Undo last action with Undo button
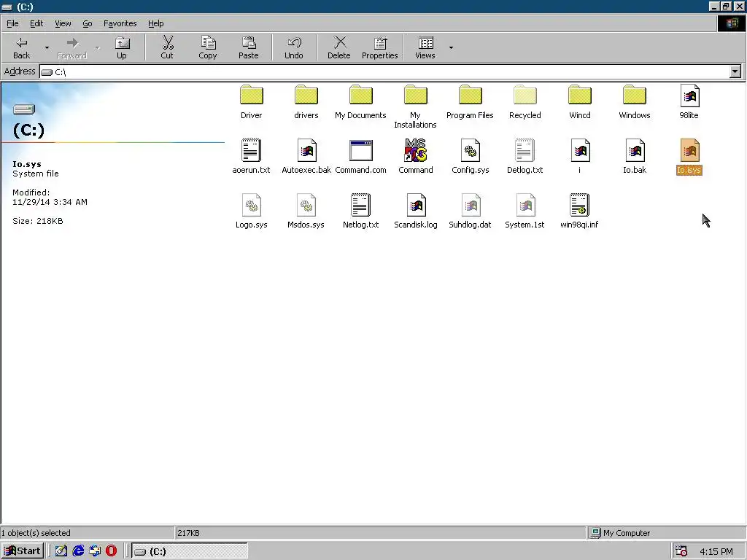This screenshot has height=560, width=747. point(294,47)
